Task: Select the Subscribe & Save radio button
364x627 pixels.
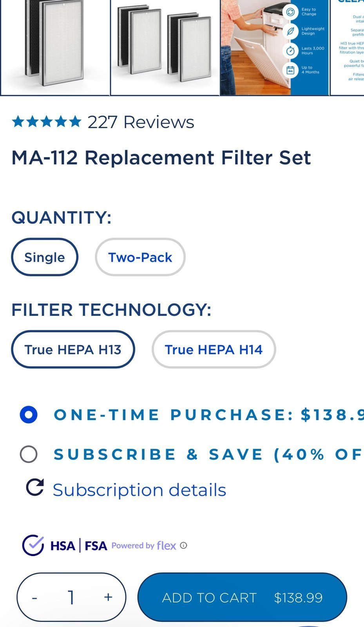Action: pyautogui.click(x=29, y=454)
